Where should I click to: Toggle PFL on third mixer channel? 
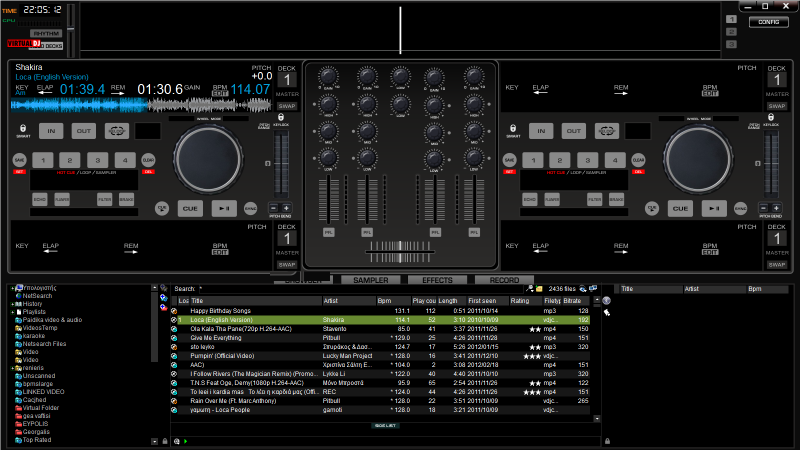click(x=435, y=232)
